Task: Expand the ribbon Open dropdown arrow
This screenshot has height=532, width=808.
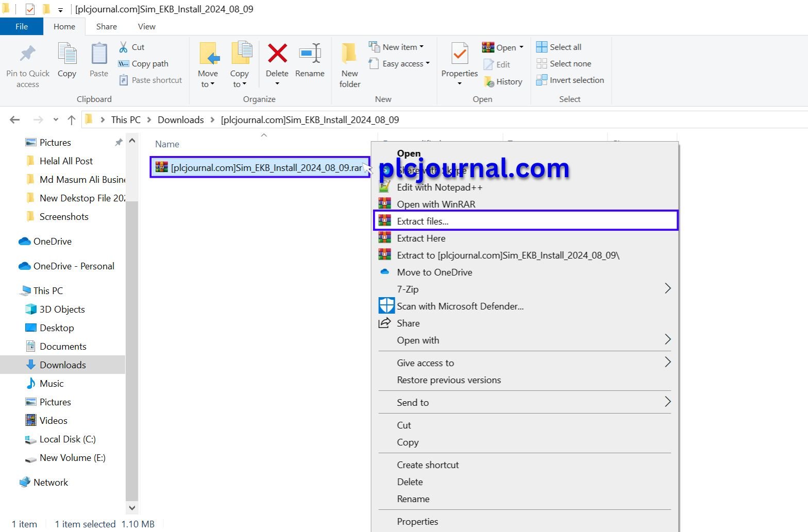Action: pyautogui.click(x=521, y=47)
